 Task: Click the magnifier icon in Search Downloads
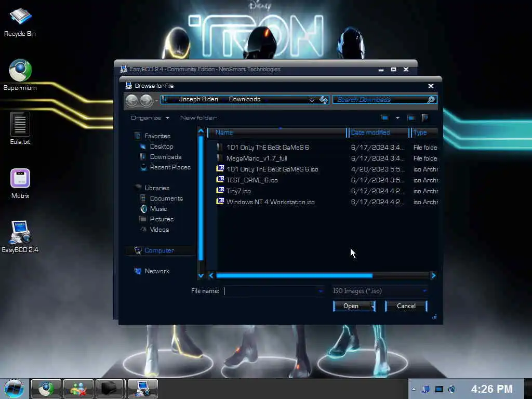point(431,99)
